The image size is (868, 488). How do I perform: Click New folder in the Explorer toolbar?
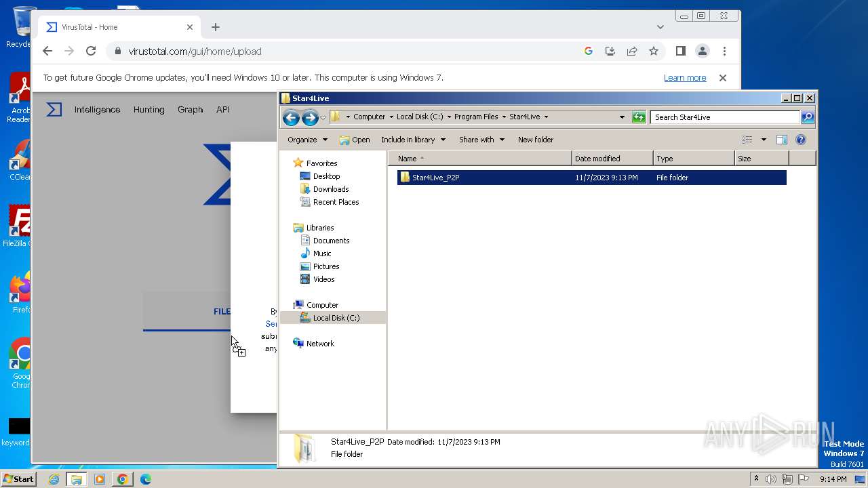[x=536, y=140]
